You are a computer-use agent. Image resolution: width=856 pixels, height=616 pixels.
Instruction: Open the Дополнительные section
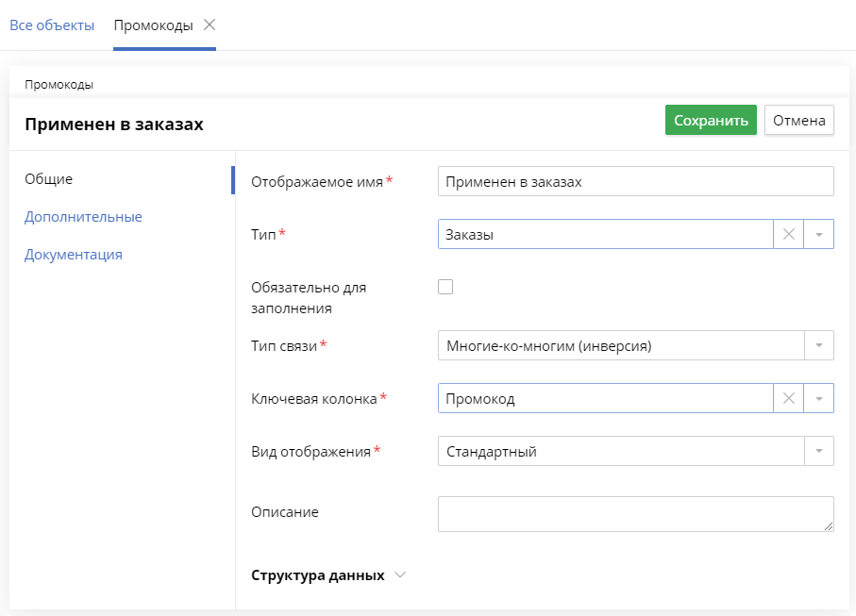click(82, 216)
